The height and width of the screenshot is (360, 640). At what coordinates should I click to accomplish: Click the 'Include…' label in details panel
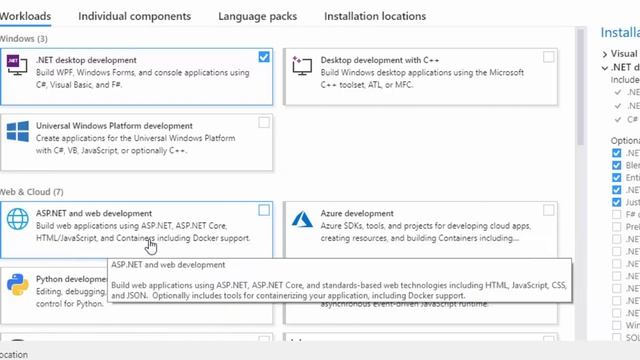[x=625, y=80]
